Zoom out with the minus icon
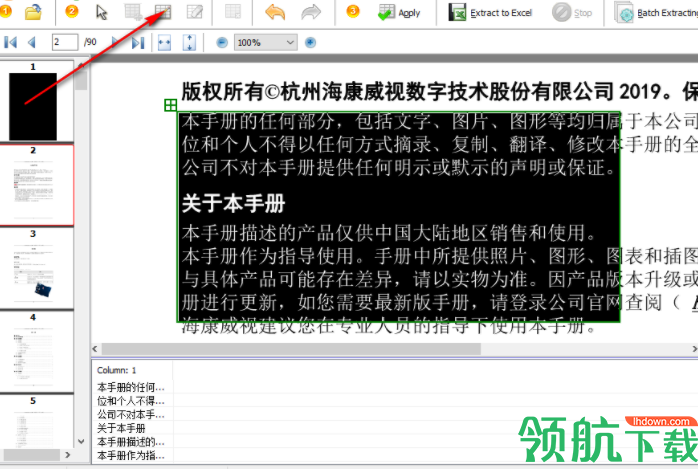The width and height of the screenshot is (698, 469). tap(222, 43)
